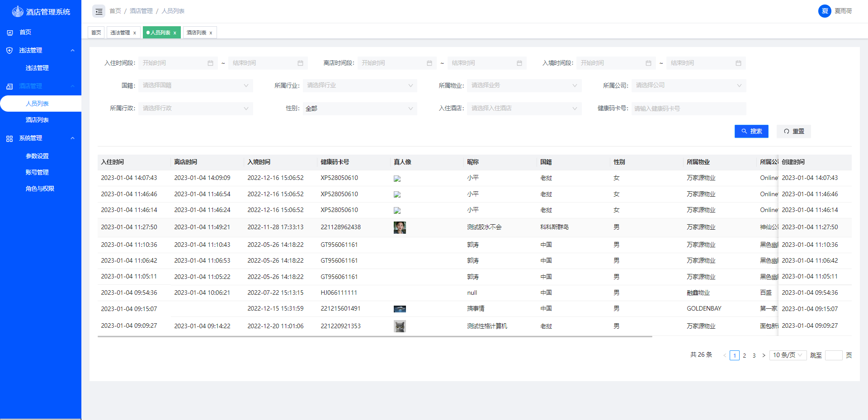Select 酒店列表 in the sidebar

pos(37,120)
